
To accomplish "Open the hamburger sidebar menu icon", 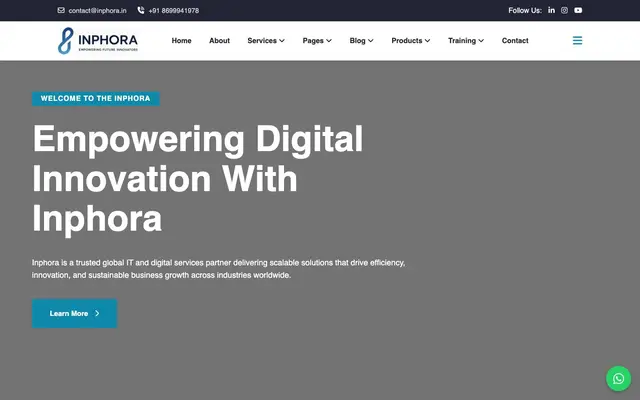I will pyautogui.click(x=577, y=40).
